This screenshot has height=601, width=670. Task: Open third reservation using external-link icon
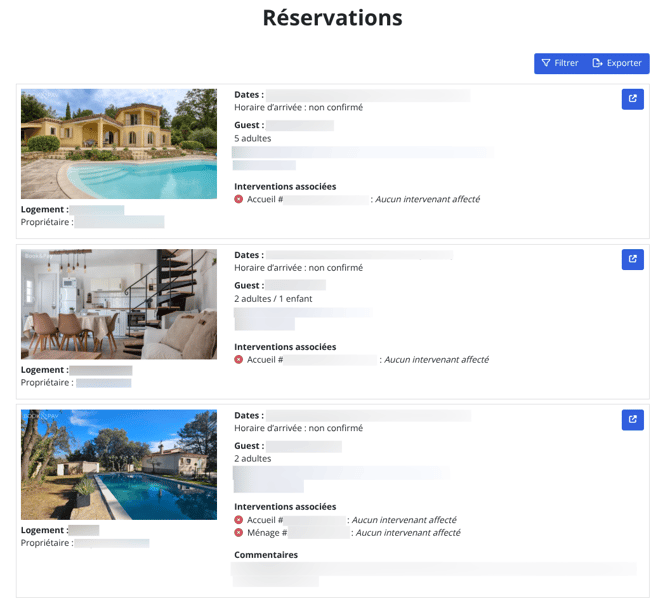tap(632, 420)
